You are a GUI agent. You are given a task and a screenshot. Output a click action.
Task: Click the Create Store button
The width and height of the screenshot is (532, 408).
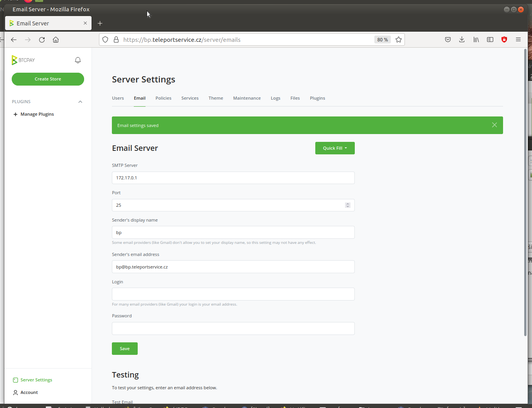point(48,79)
